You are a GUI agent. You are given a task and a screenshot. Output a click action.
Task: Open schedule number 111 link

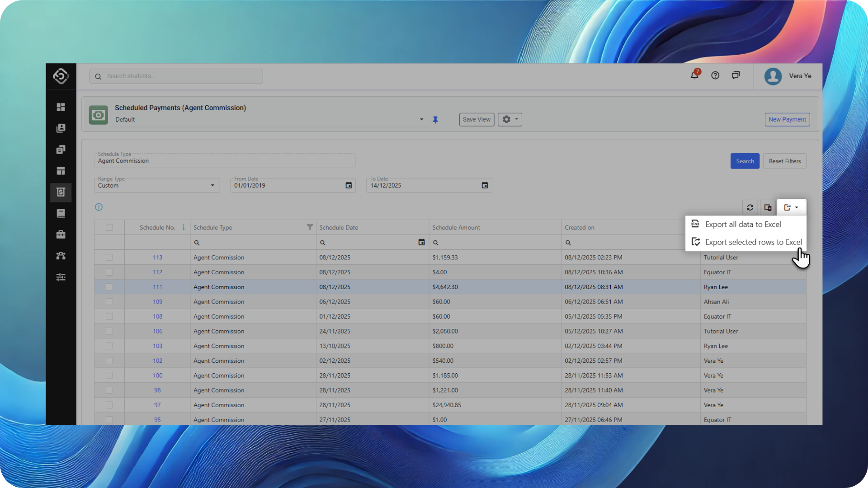point(157,287)
